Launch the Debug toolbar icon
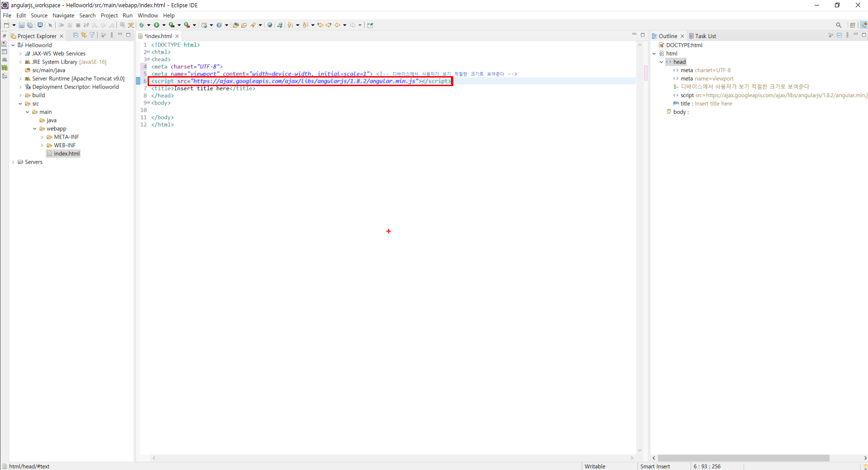This screenshot has width=868, height=470. pyautogui.click(x=142, y=25)
